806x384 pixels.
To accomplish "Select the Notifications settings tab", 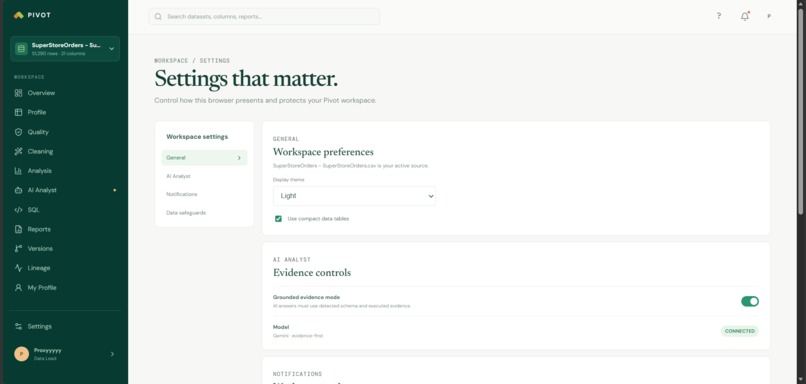I will [x=204, y=194].
